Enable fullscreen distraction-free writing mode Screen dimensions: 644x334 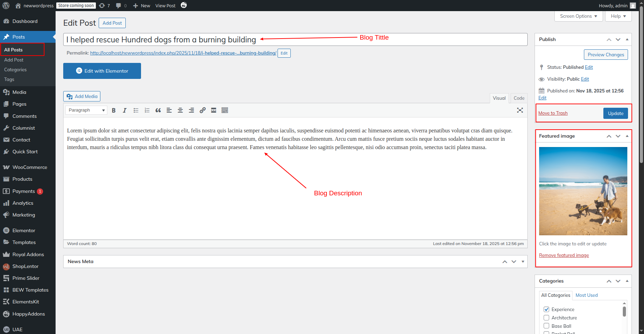point(520,110)
